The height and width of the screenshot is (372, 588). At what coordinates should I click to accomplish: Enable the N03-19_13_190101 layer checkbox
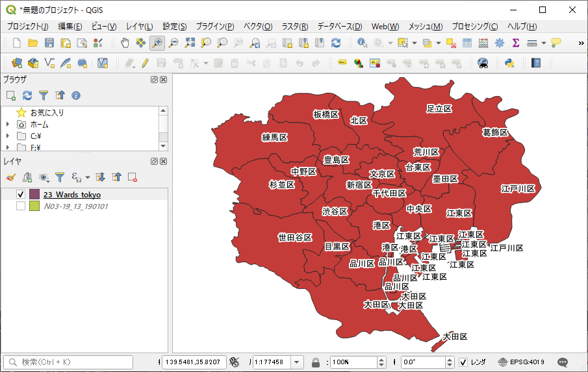(21, 206)
